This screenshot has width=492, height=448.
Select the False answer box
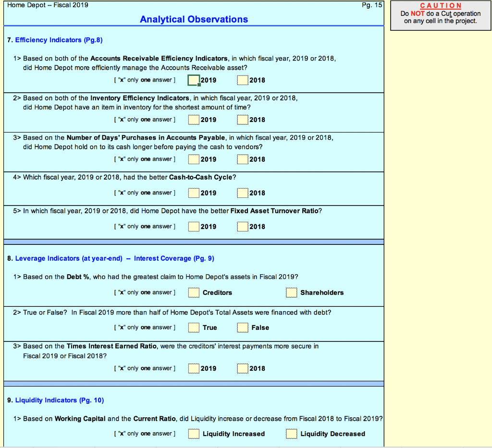(x=243, y=327)
